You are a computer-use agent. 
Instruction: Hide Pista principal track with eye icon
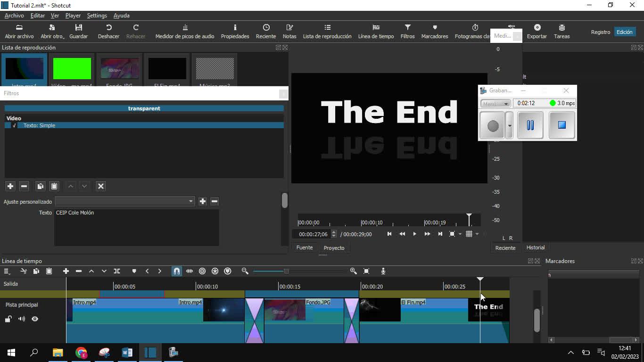[x=35, y=319]
